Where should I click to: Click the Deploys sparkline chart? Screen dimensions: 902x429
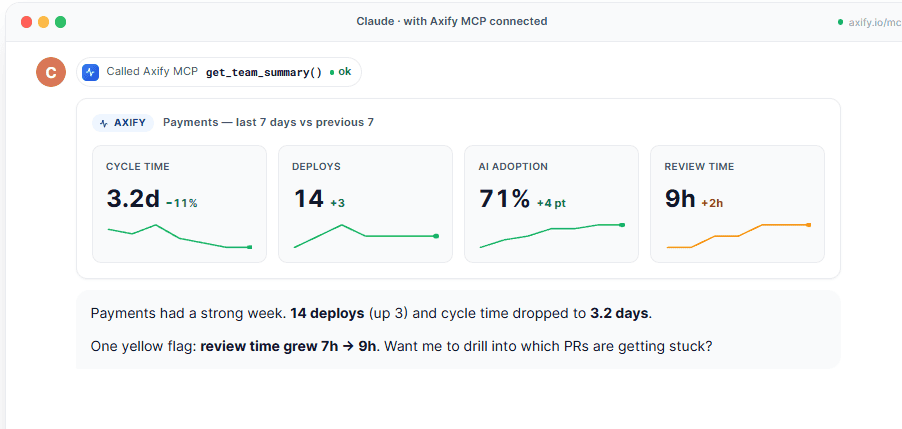[366, 236]
